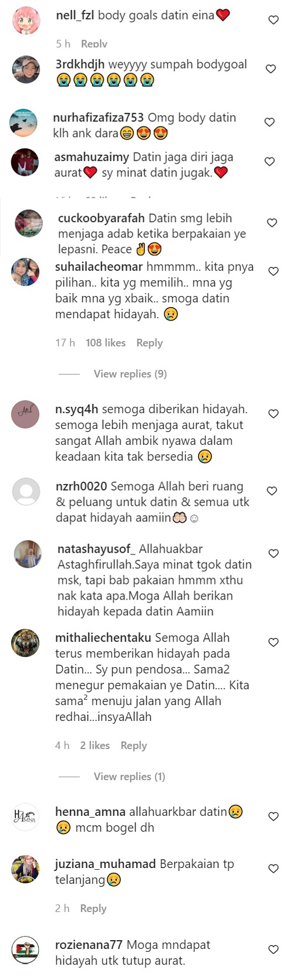Heart asmahuzaimy's comment
This screenshot has width=287, height=980.
click(269, 161)
